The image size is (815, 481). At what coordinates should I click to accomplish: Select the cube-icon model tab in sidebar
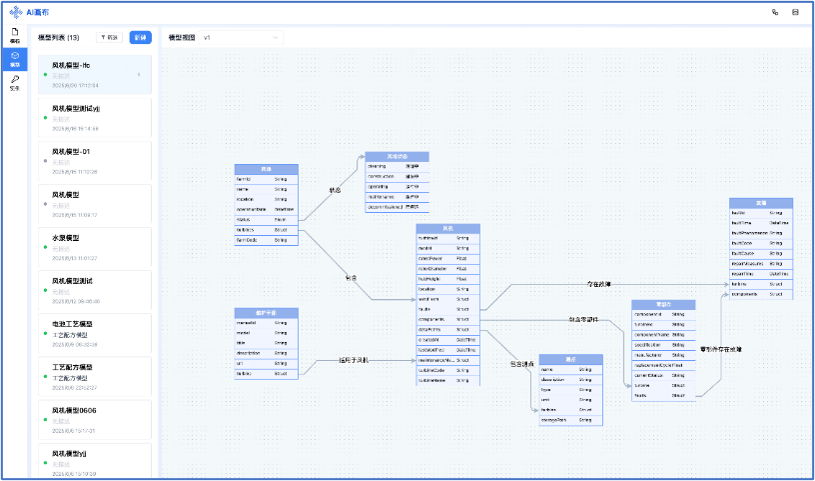click(15, 59)
